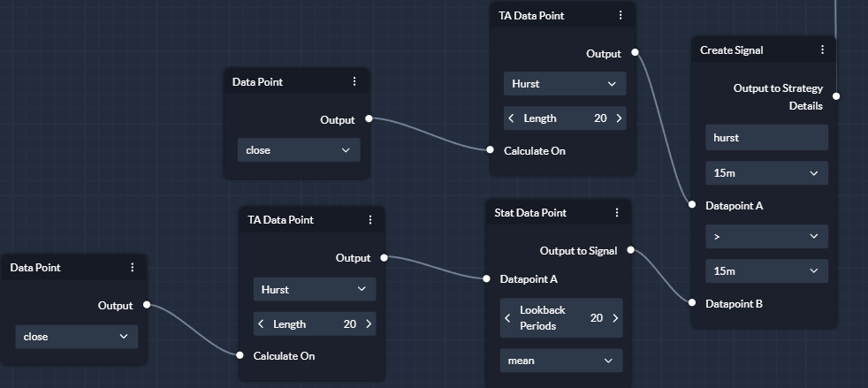The width and height of the screenshot is (868, 388).
Task: Open the 15m timeframe dropdown above Datapoint A
Action: tap(766, 173)
